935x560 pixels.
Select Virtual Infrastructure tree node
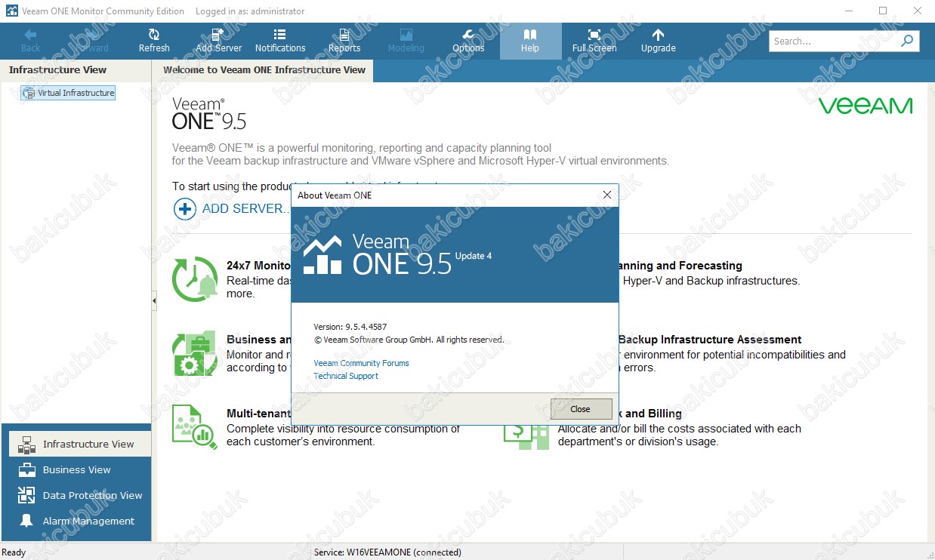point(69,93)
